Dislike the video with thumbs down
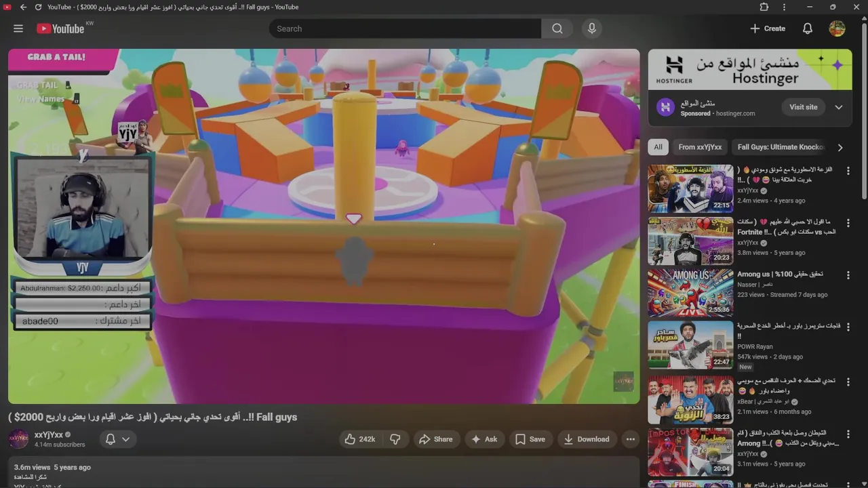This screenshot has width=868, height=488. (x=395, y=439)
